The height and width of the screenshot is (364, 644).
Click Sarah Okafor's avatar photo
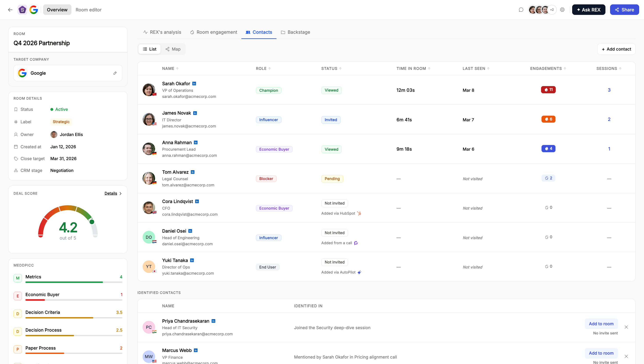tap(149, 90)
